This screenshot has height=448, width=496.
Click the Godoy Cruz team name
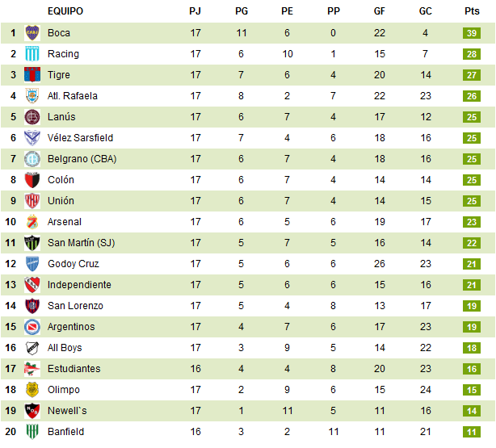click(x=73, y=264)
